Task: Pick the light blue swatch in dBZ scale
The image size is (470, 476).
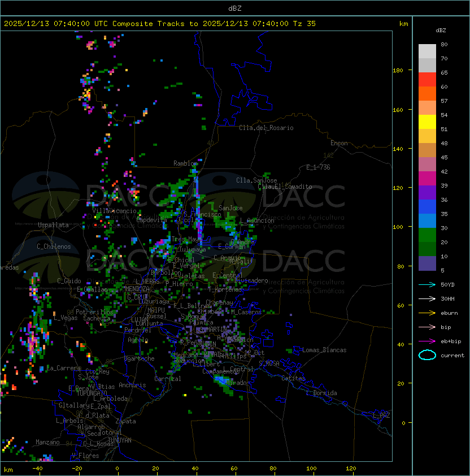Action: [x=427, y=221]
